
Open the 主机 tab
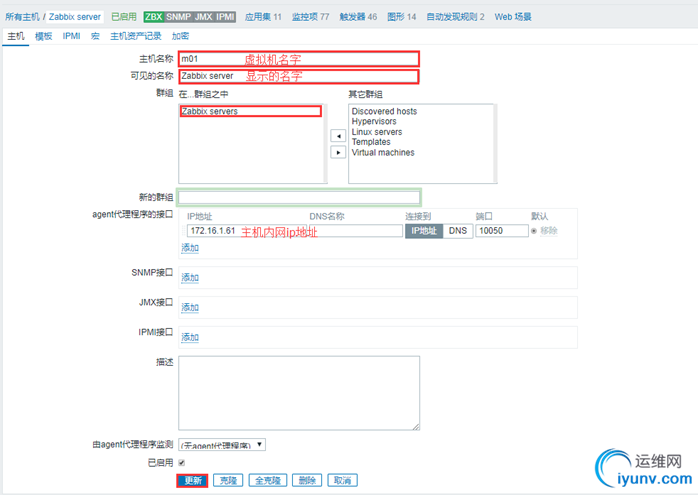tap(16, 37)
